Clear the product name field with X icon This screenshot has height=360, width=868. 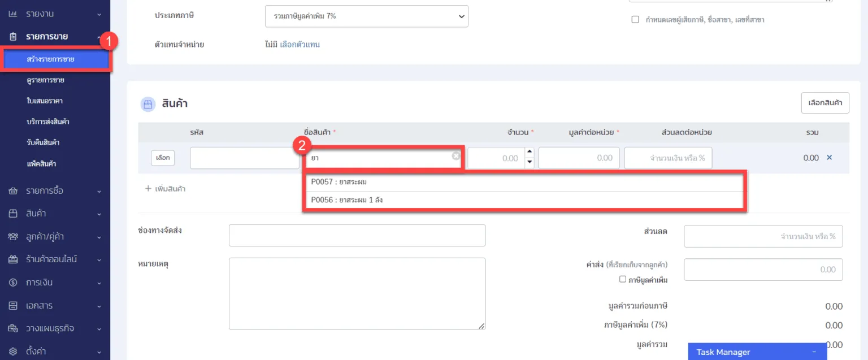pos(455,157)
